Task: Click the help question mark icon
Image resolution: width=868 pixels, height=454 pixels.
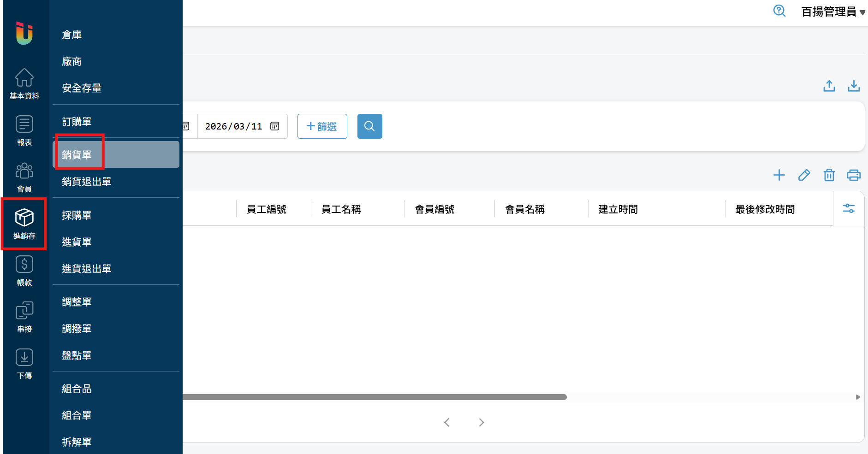Action: tap(779, 11)
